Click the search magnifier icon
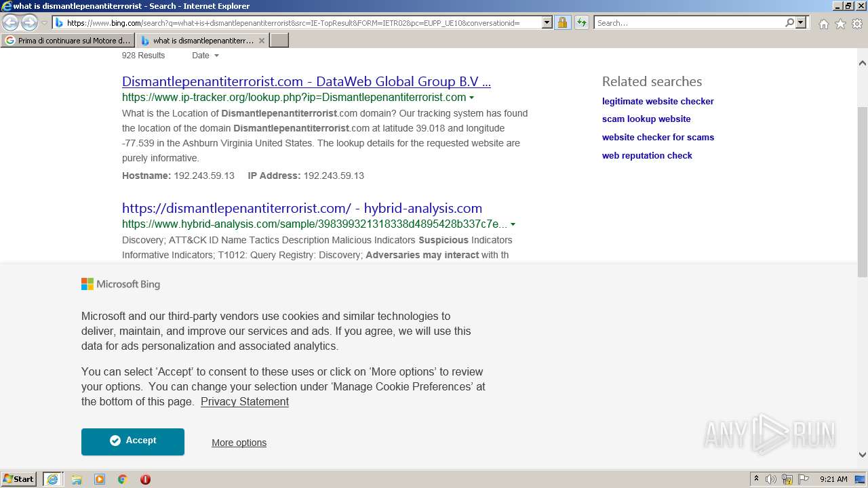 [789, 22]
